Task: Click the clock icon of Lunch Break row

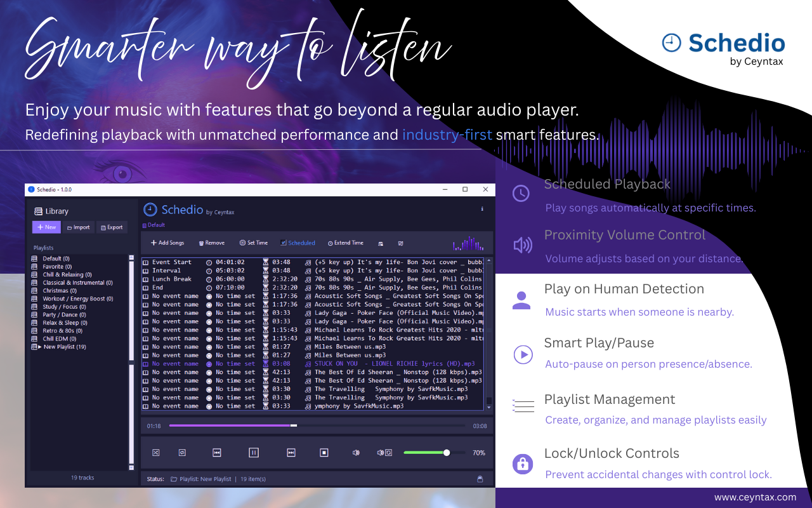Action: coord(209,279)
